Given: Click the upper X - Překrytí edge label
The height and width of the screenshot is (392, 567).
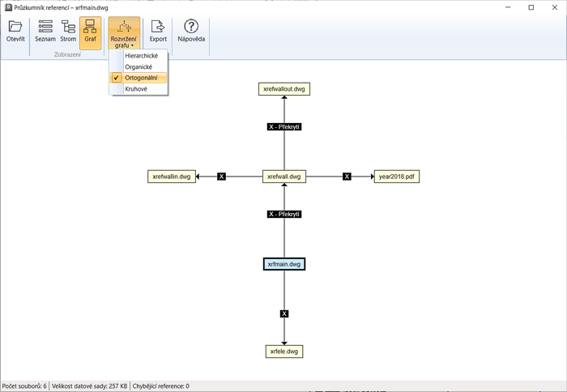Looking at the screenshot, I should (284, 127).
